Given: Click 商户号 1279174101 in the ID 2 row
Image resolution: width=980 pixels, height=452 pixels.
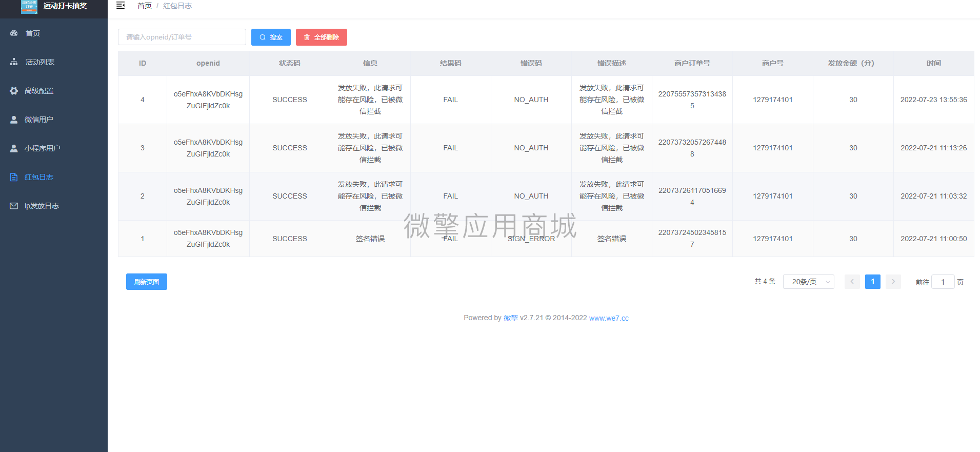Looking at the screenshot, I should click(x=773, y=196).
